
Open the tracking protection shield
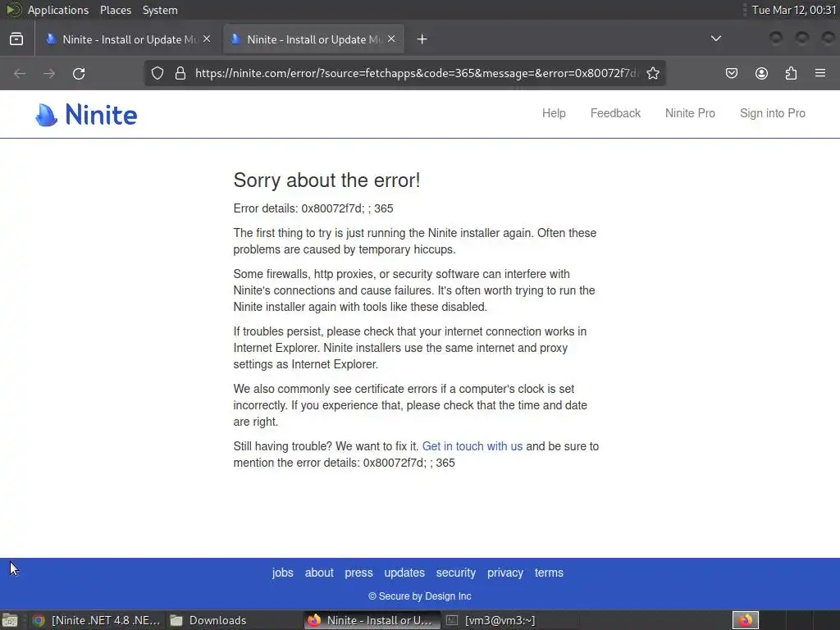pyautogui.click(x=157, y=73)
